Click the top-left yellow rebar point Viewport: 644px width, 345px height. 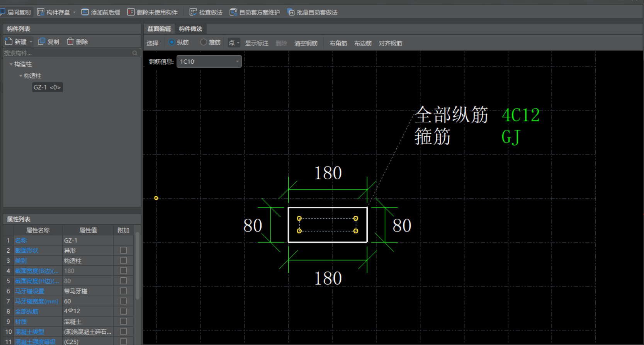point(299,219)
